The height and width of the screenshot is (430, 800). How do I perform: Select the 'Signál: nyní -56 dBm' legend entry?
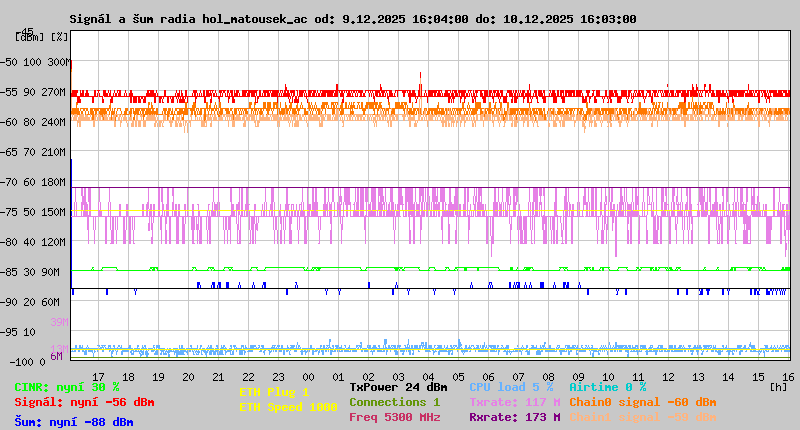click(84, 402)
